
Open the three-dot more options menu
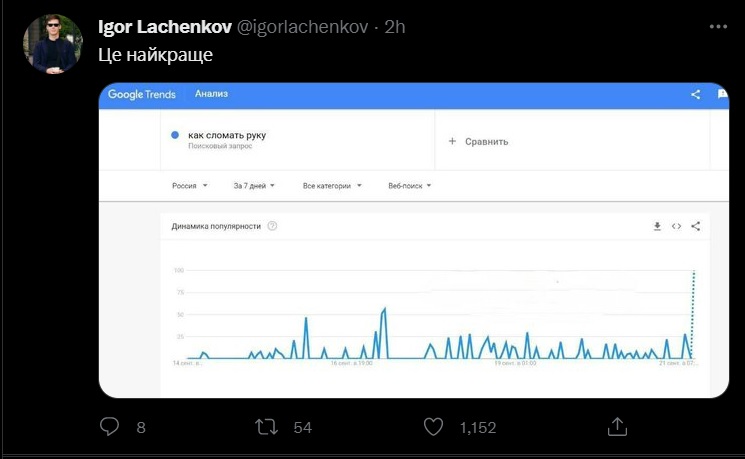coord(718,27)
